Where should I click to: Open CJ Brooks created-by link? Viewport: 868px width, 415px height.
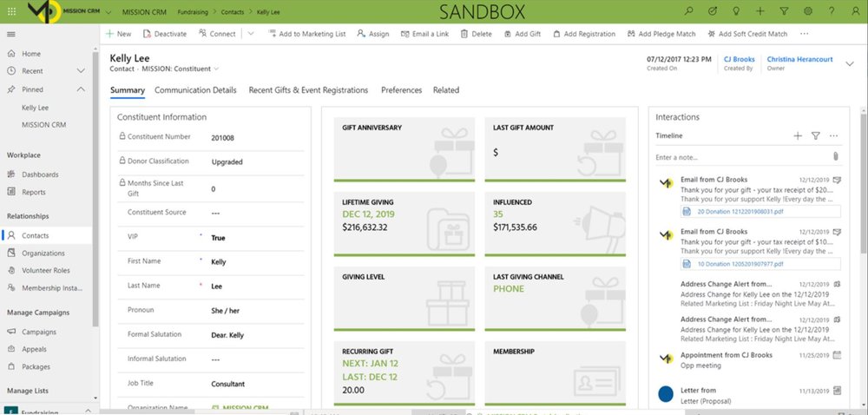[x=740, y=59]
